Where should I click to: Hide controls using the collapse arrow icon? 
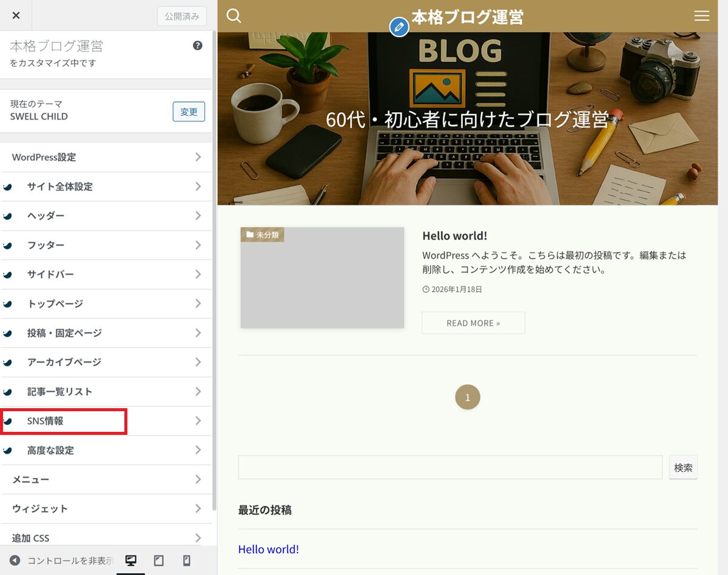click(15, 560)
